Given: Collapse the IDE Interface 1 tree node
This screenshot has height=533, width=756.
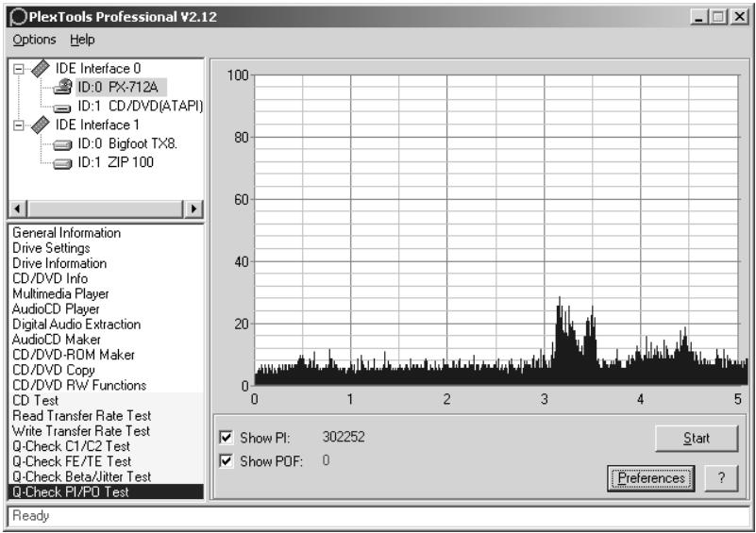Looking at the screenshot, I should (x=18, y=125).
